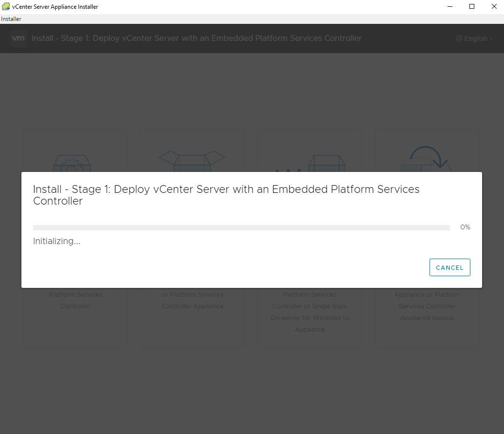The height and width of the screenshot is (434, 504).
Task: Open the English language dropdown
Action: [474, 38]
